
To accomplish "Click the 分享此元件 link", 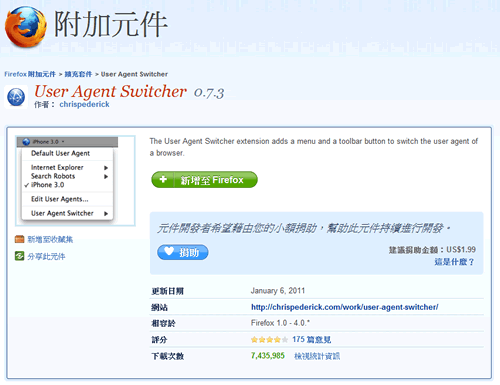I will (46, 256).
